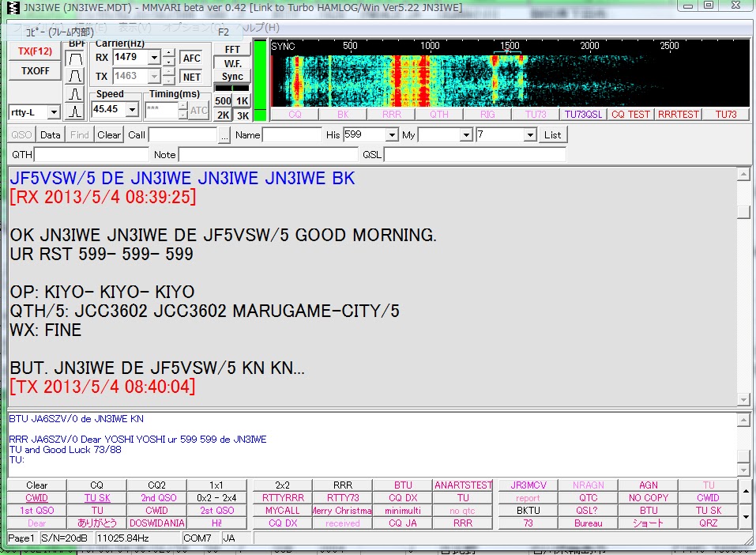Set spectrum width to 500 Hz
Image resolution: width=756 pixels, height=555 pixels.
coord(223,101)
